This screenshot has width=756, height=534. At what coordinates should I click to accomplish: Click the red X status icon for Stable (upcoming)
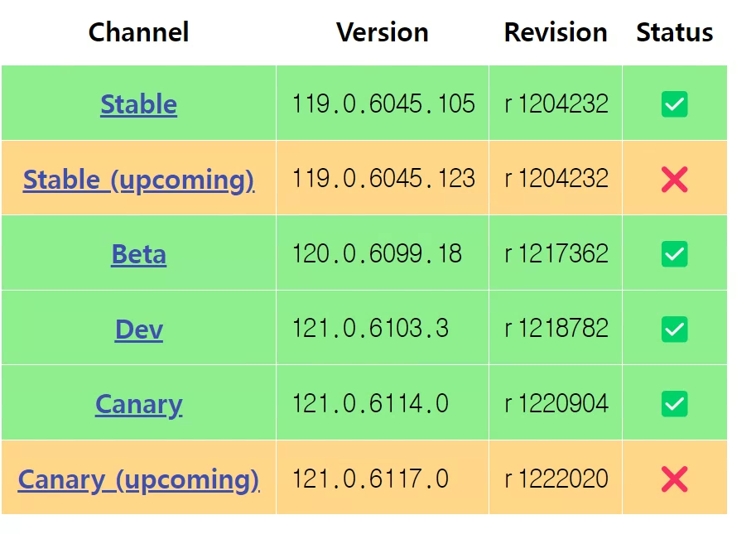click(x=675, y=180)
